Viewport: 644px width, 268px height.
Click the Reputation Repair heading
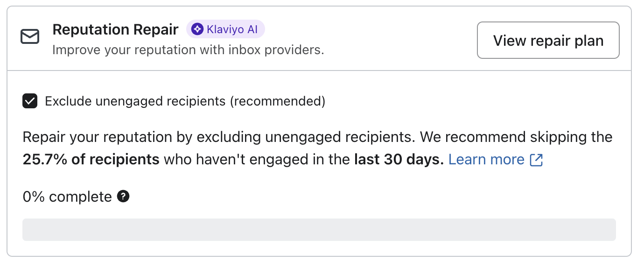(115, 29)
